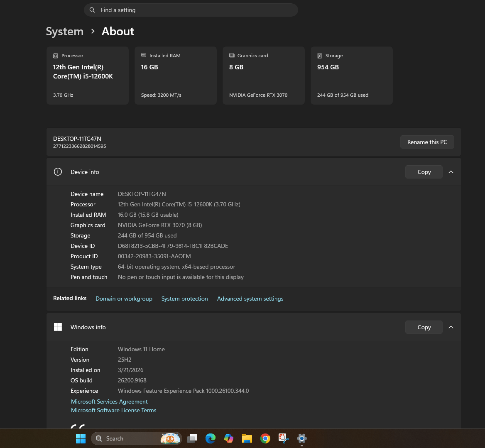Open Copilot from the taskbar
This screenshot has height=448, width=485.
(x=228, y=438)
